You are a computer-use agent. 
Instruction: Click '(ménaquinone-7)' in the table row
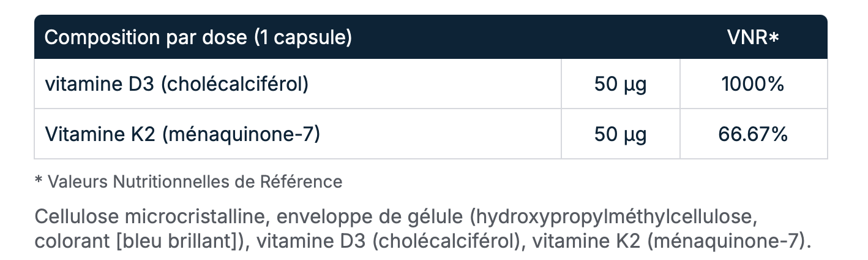pos(241,134)
